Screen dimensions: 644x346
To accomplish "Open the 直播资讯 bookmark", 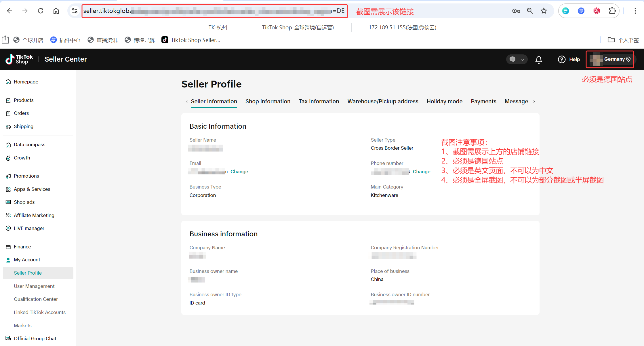I will point(102,40).
